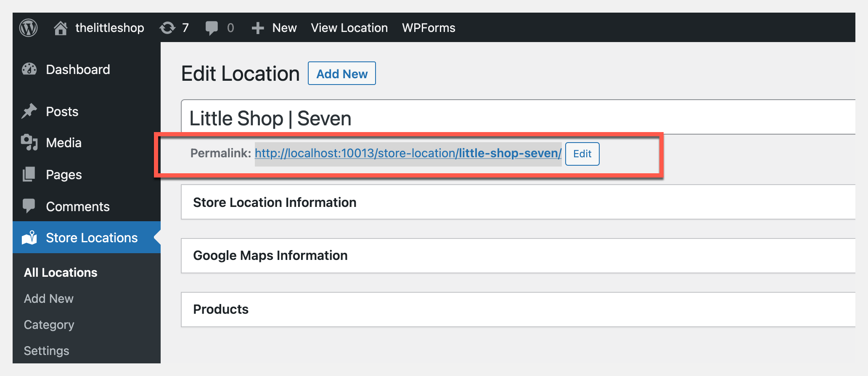Click the Posts pushpin icon
The width and height of the screenshot is (868, 376).
click(x=29, y=111)
